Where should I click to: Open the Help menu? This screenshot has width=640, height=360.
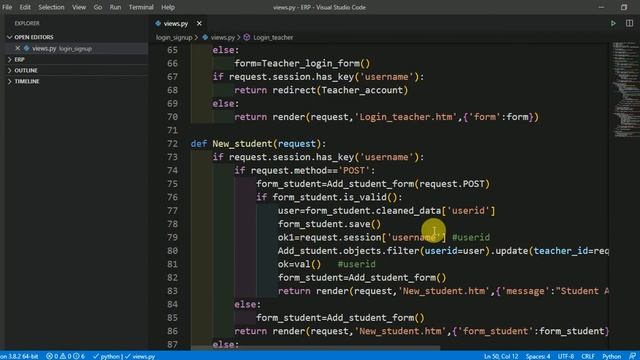(x=168, y=7)
